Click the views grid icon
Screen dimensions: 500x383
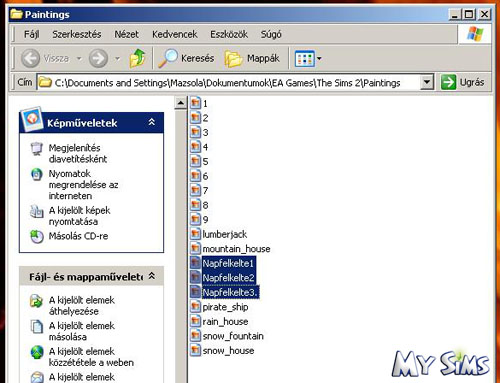point(305,59)
